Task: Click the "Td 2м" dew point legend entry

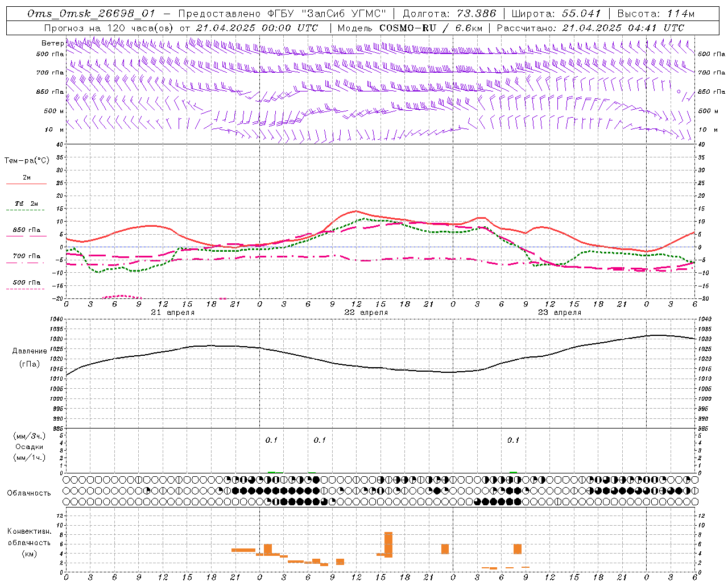Action: pyautogui.click(x=27, y=203)
